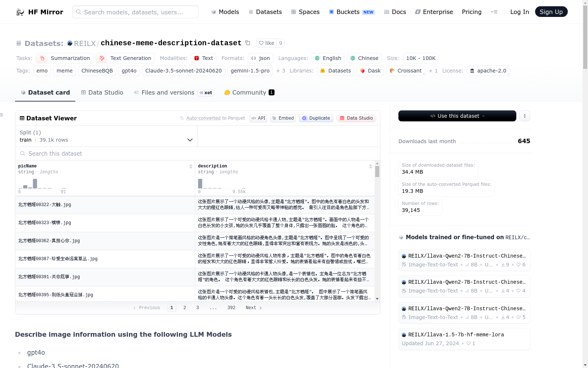The image size is (588, 368).
Task: Open the Buckets nav item
Action: pyautogui.click(x=351, y=12)
